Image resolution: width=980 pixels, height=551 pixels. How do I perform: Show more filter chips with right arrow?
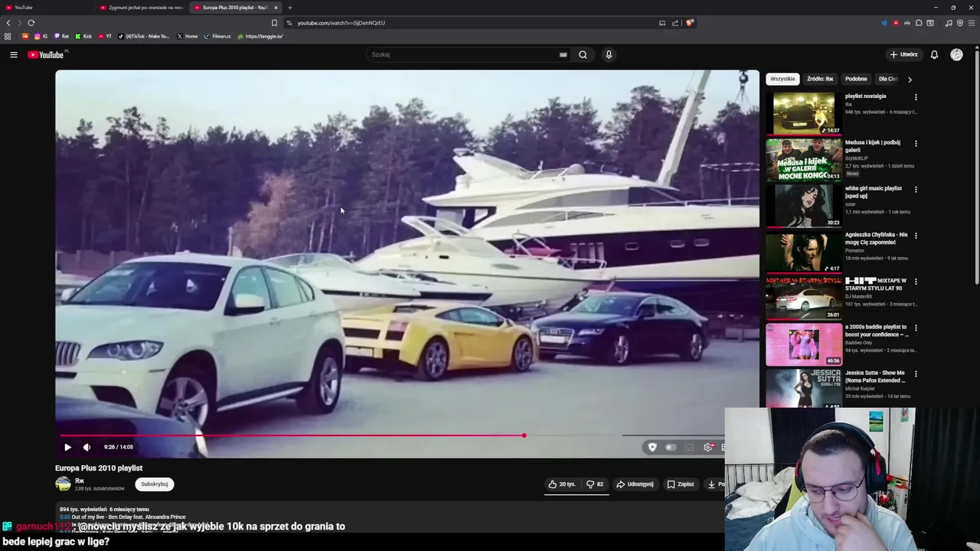click(x=910, y=79)
